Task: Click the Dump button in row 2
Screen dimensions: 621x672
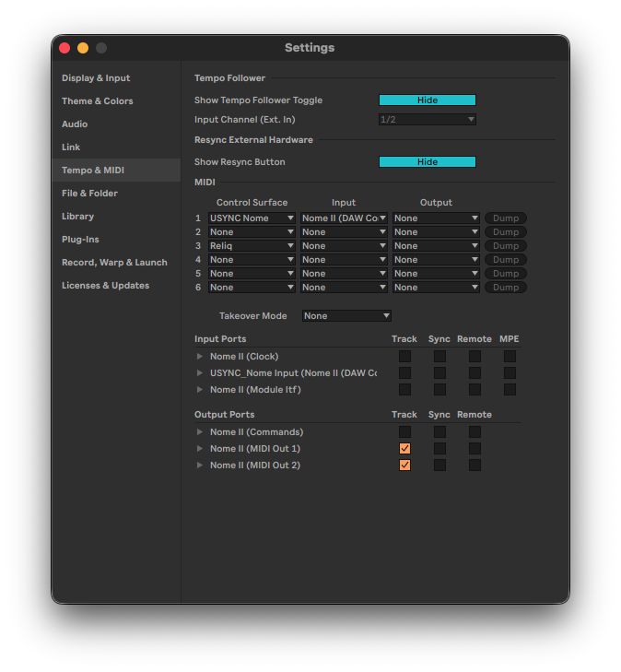Action: 505,232
